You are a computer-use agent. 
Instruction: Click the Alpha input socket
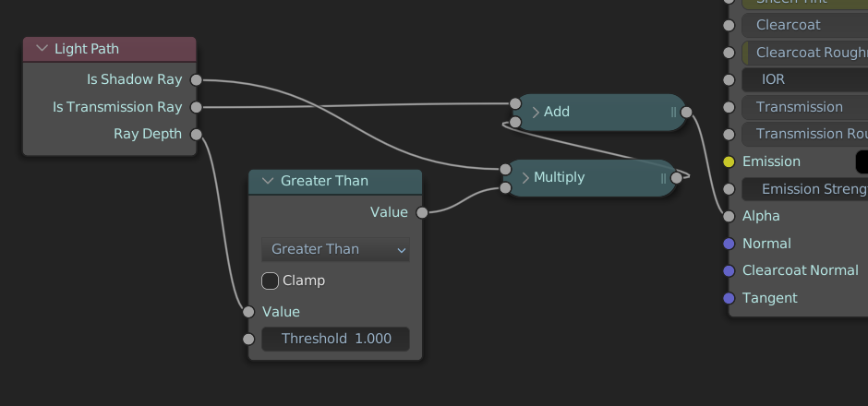(729, 216)
